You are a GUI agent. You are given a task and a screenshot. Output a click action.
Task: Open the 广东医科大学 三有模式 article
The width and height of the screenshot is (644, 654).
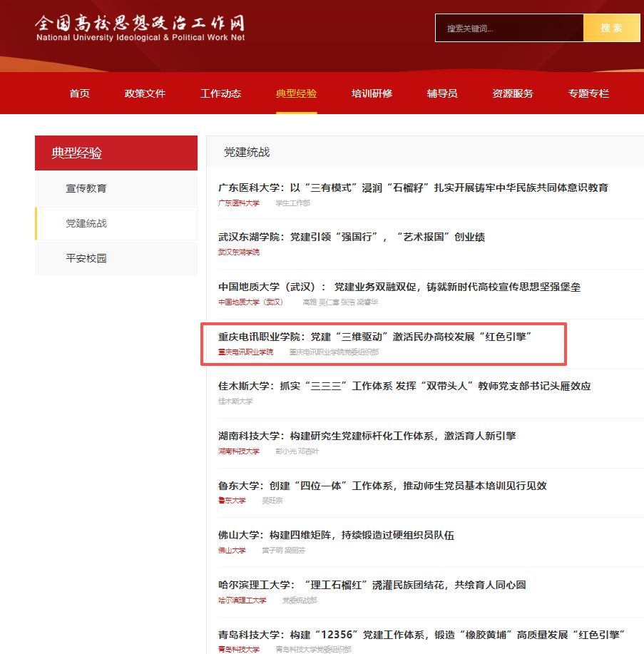[413, 188]
